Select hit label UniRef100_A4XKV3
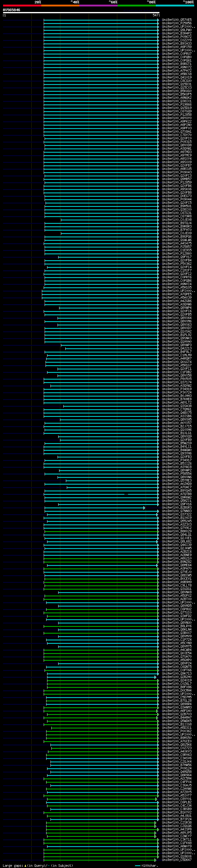 tap(177, 751)
